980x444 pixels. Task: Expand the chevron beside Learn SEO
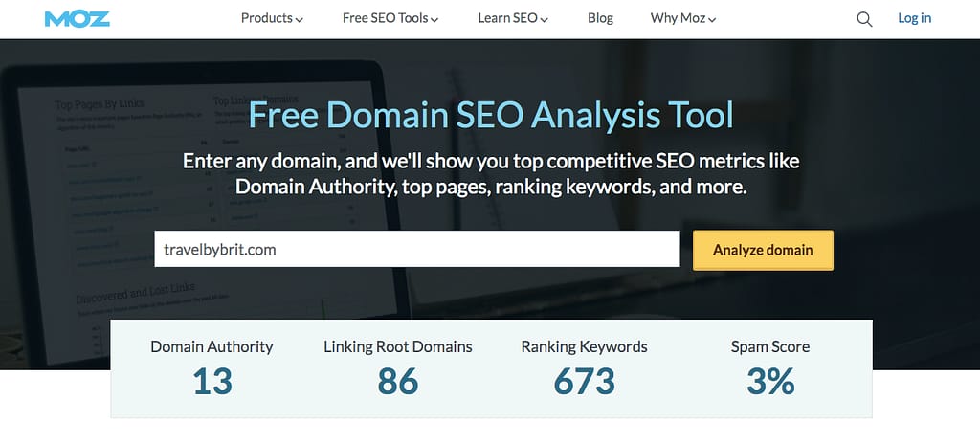click(x=545, y=19)
